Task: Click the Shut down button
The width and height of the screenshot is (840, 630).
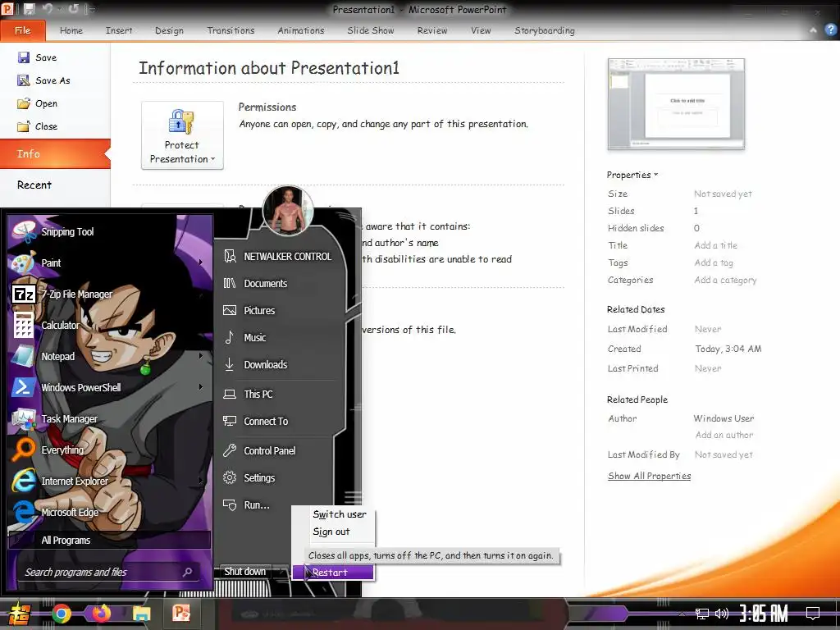Action: 244,572
